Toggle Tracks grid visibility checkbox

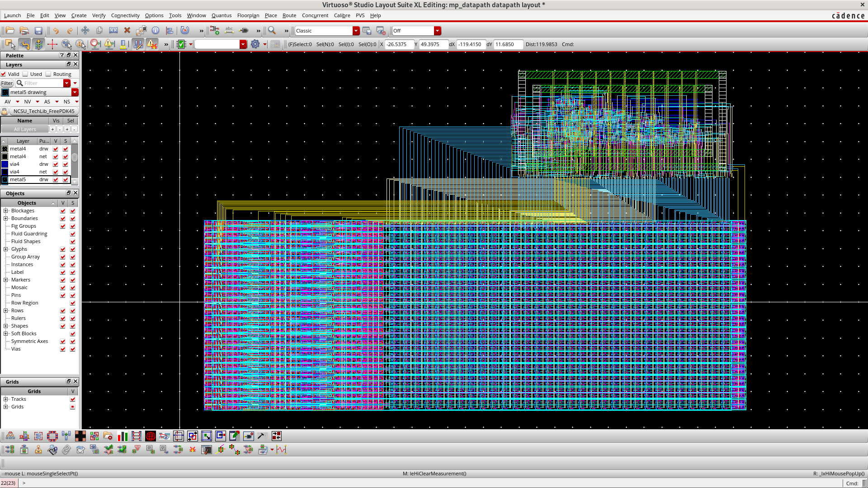73,399
